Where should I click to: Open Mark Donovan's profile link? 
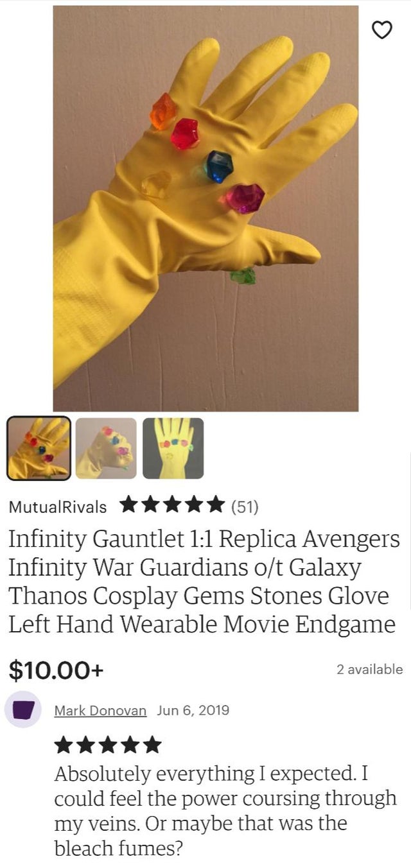tap(100, 710)
